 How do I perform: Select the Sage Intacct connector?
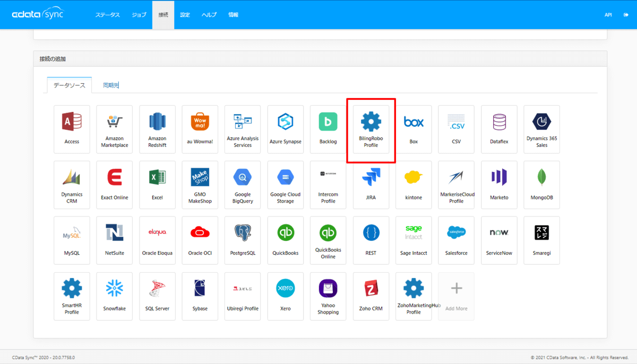(414, 240)
